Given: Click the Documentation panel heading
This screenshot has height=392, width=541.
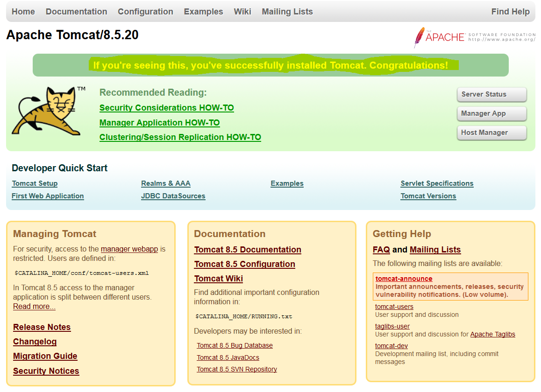Looking at the screenshot, I should 229,234.
